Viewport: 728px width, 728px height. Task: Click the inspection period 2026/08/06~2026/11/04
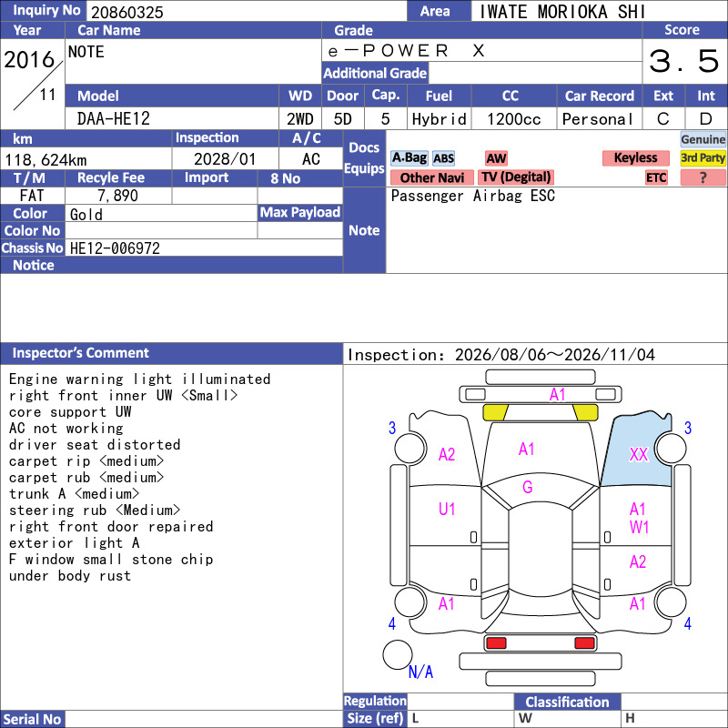[554, 355]
